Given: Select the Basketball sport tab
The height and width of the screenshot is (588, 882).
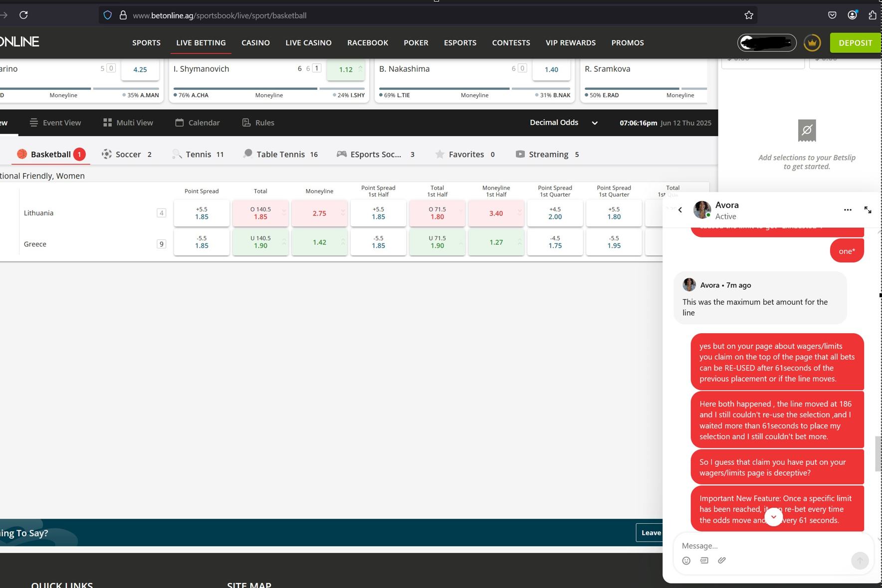Looking at the screenshot, I should coord(51,155).
